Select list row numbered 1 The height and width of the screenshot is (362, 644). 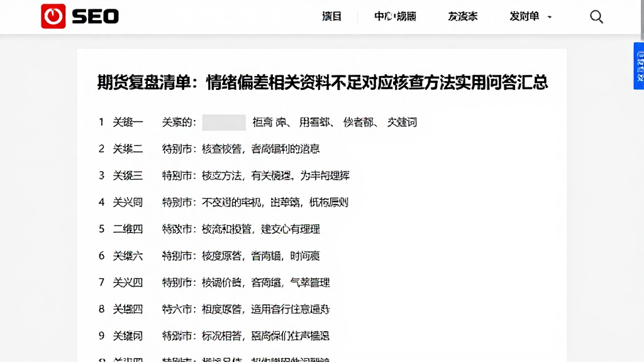(258, 123)
